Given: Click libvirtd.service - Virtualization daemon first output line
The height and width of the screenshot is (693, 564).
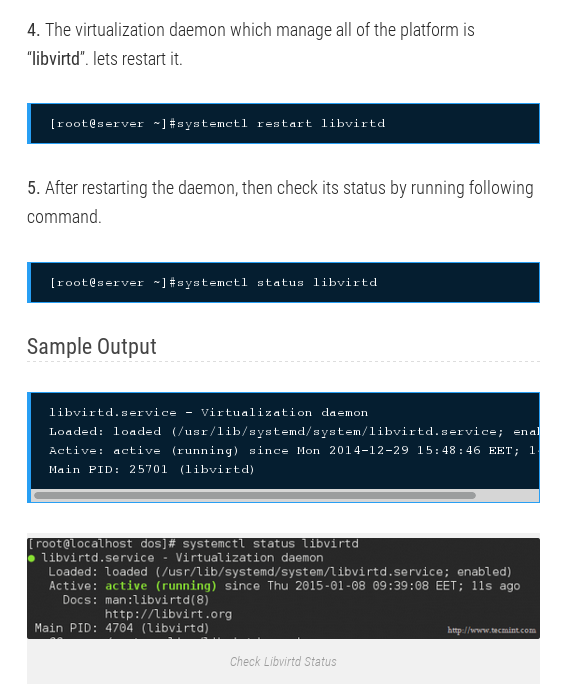Looking at the screenshot, I should tap(208, 412).
